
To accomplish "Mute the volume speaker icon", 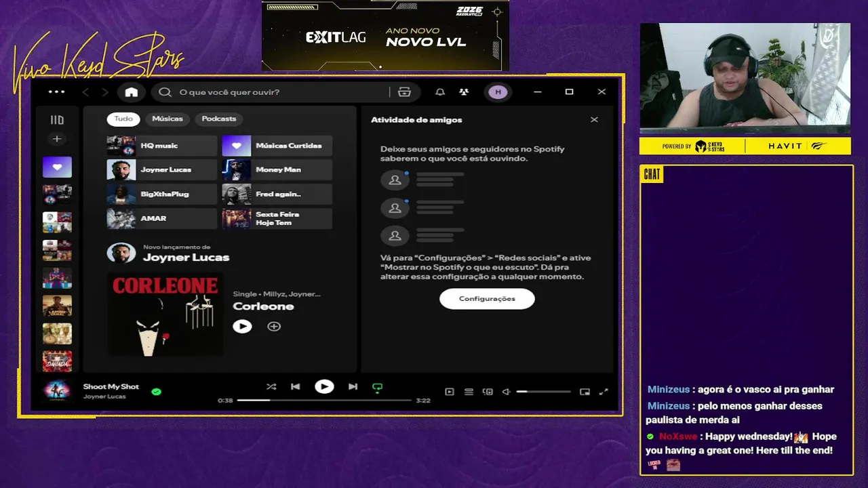I will tap(506, 392).
